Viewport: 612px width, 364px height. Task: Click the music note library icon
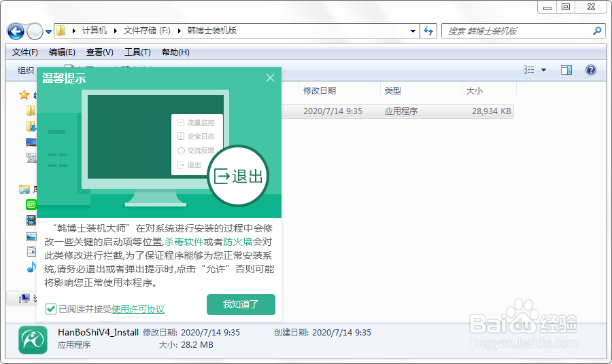coord(31,267)
